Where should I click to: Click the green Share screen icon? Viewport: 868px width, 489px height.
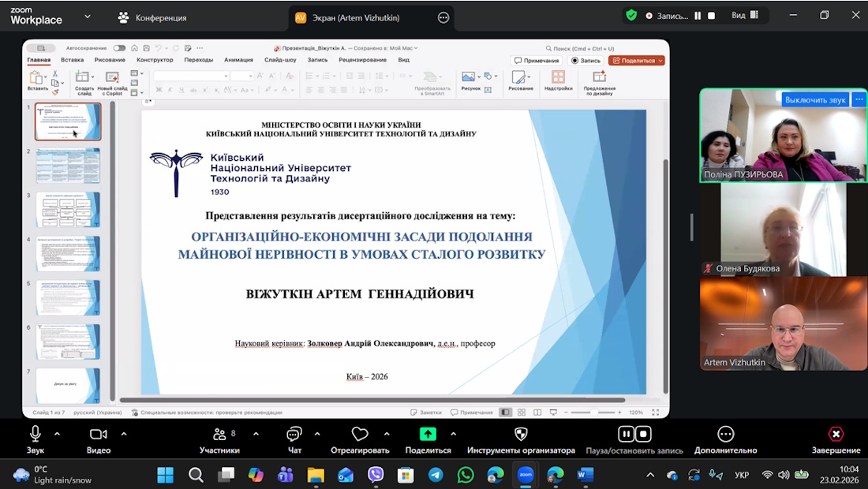point(428,435)
